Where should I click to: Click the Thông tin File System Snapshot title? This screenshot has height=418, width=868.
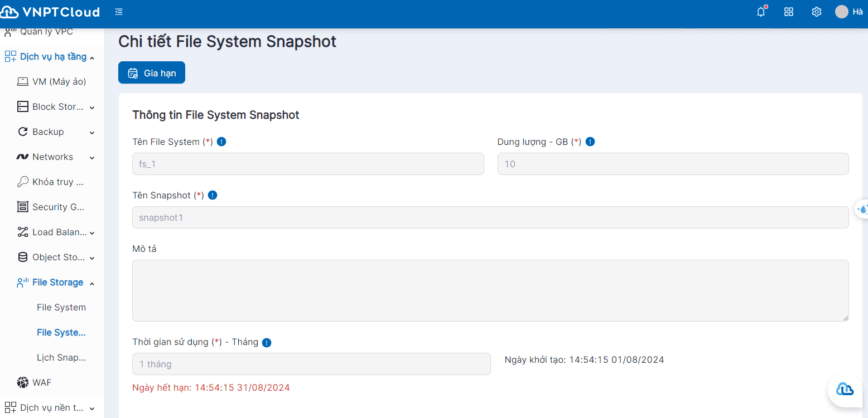point(216,115)
